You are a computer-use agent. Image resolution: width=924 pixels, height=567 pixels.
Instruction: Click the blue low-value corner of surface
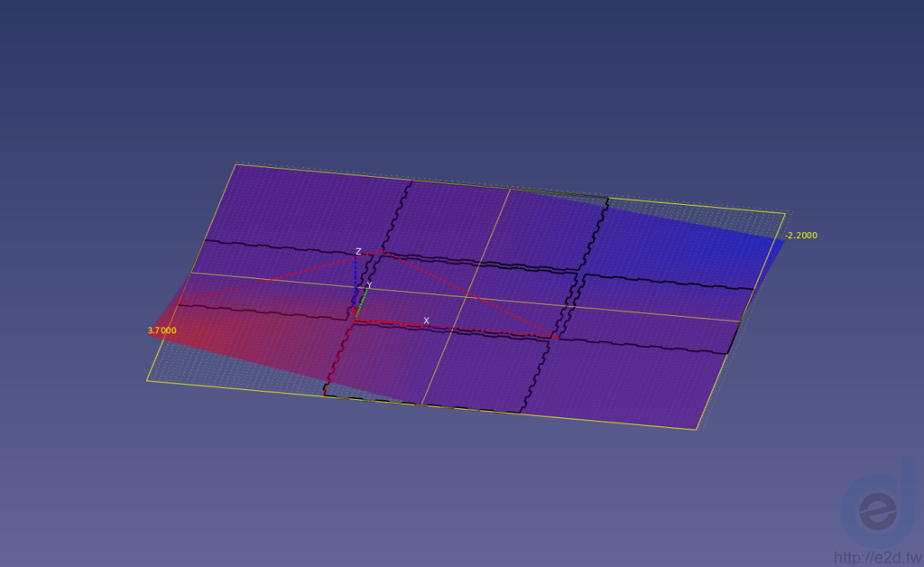coord(777,242)
